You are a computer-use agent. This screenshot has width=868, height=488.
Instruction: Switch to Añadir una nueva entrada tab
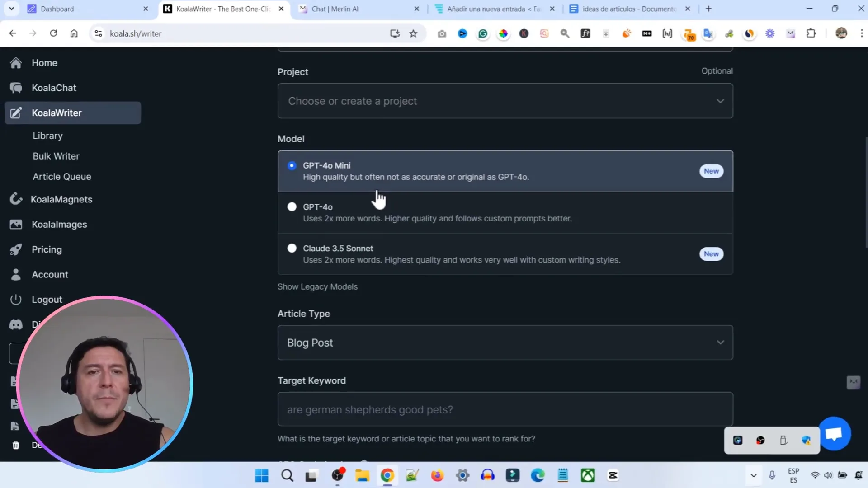click(495, 9)
